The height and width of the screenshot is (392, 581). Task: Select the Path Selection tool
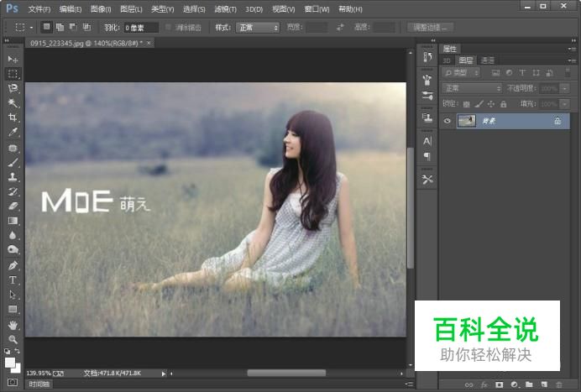tap(13, 295)
